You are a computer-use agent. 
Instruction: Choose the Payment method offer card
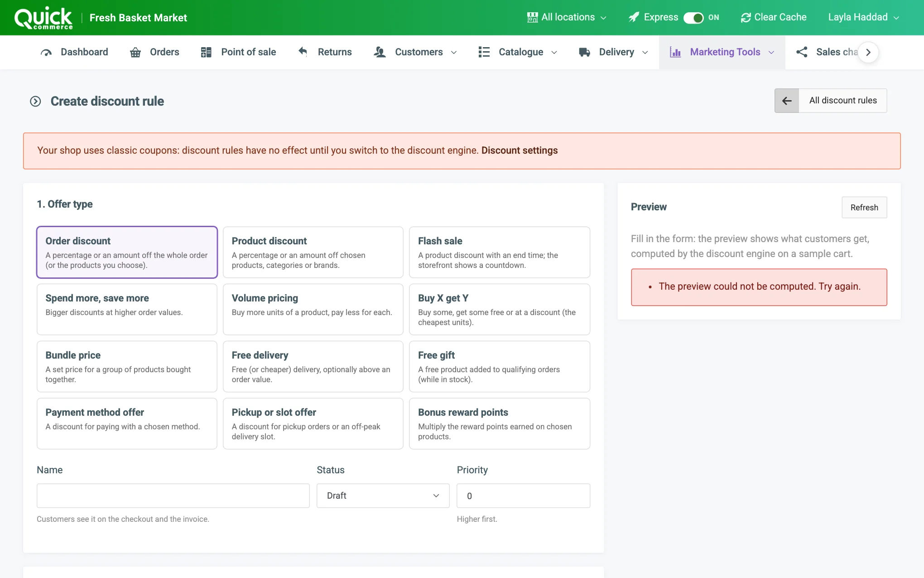[127, 423]
